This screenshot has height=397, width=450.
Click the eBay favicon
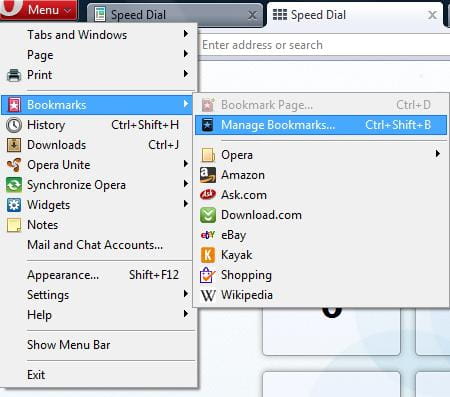click(x=208, y=235)
